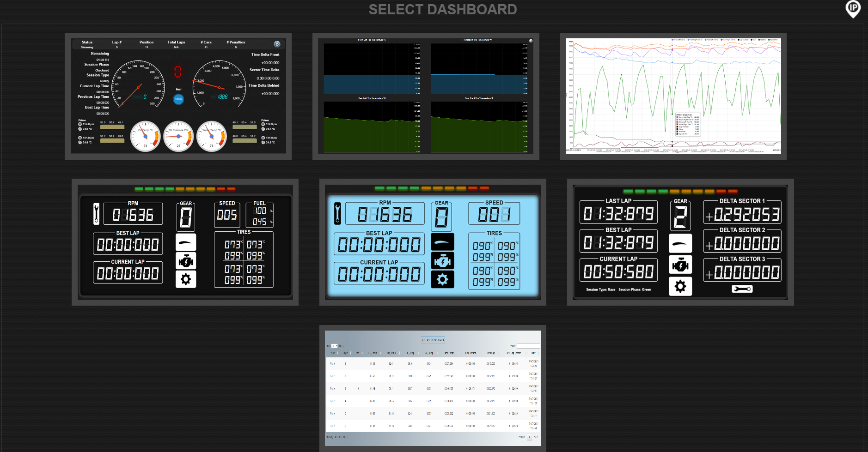Click wiper-shaped icon on blue LCD dashboard

[442, 242]
